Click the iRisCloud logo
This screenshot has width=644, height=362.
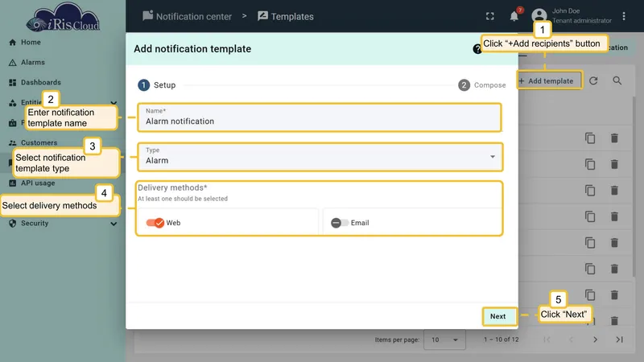pyautogui.click(x=64, y=17)
